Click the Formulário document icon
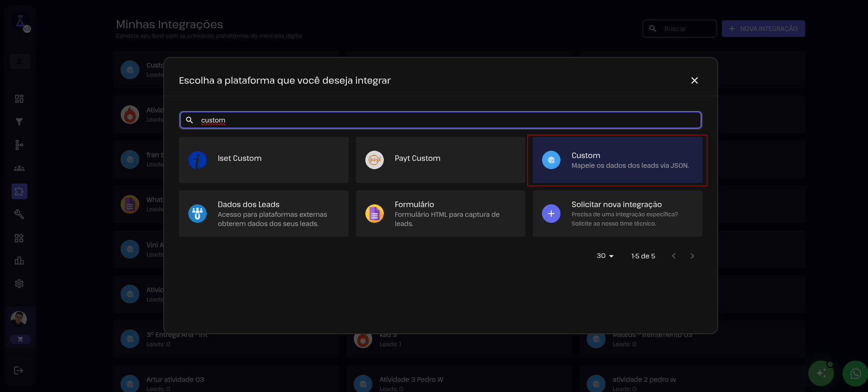 (x=374, y=214)
